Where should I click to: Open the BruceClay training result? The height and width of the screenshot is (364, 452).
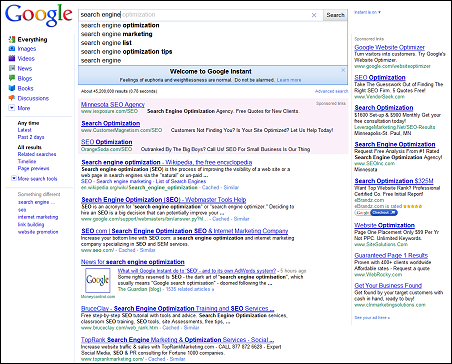point(177,309)
